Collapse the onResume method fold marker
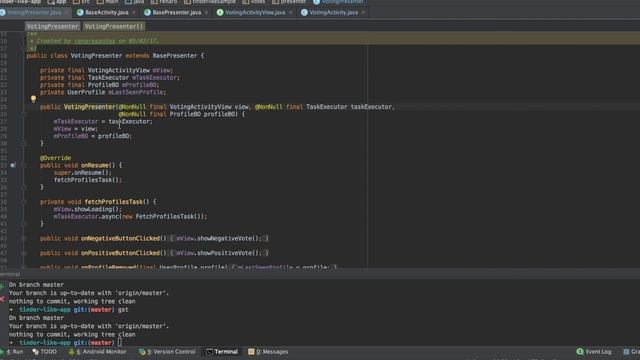The height and width of the screenshot is (360, 640). 24,165
